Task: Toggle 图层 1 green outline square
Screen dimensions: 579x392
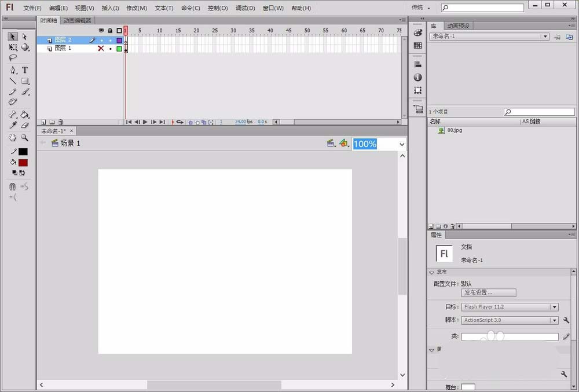Action: (119, 49)
